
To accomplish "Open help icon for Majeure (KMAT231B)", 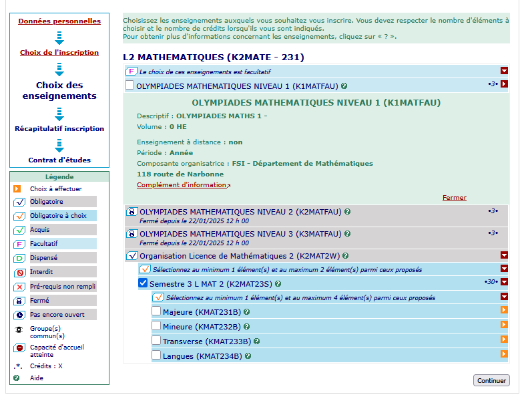I will coord(247,312).
